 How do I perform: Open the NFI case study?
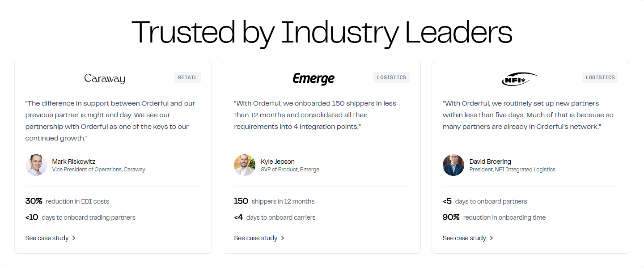[464, 238]
